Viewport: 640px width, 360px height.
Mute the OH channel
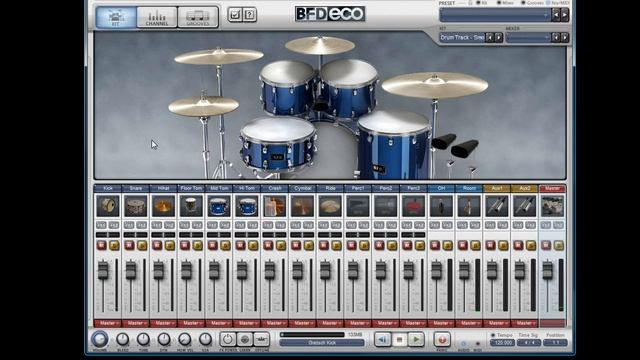point(435,245)
